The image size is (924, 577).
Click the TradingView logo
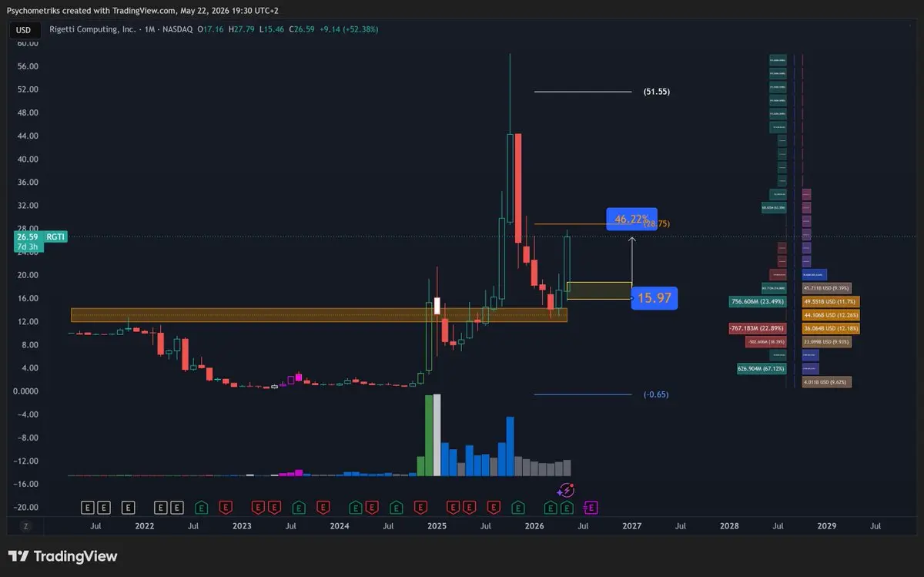[63, 556]
